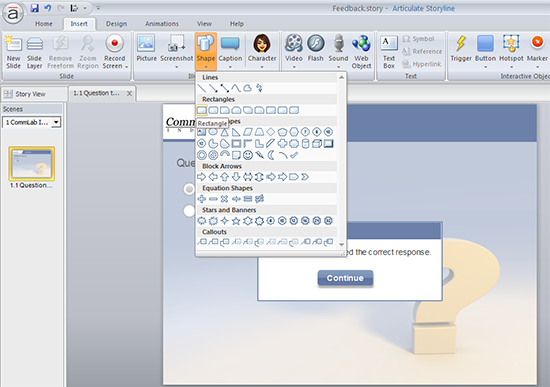
Task: Select the 1.1 Question slide thumbnail
Action: coord(32,164)
